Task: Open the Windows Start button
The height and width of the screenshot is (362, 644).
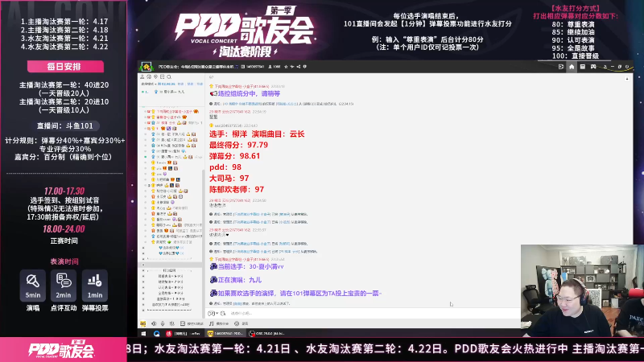Action: point(143,334)
